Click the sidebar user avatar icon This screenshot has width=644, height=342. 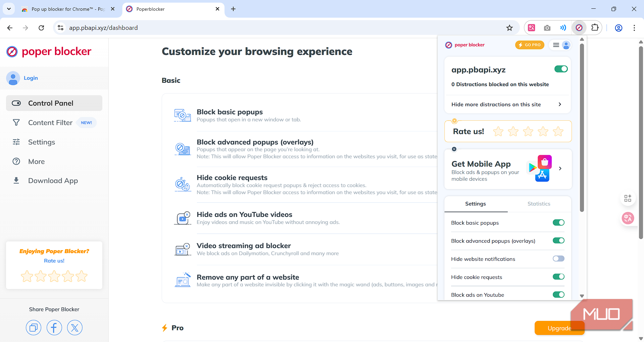(x=13, y=78)
